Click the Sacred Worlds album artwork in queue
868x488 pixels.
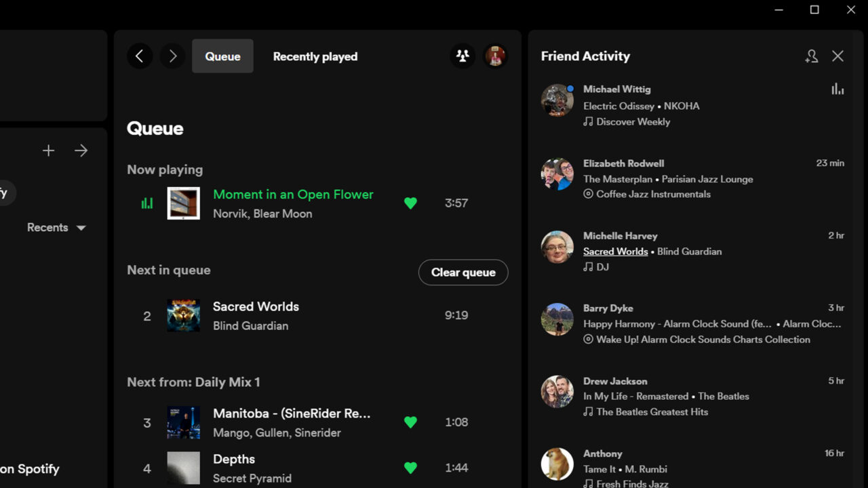pos(183,315)
